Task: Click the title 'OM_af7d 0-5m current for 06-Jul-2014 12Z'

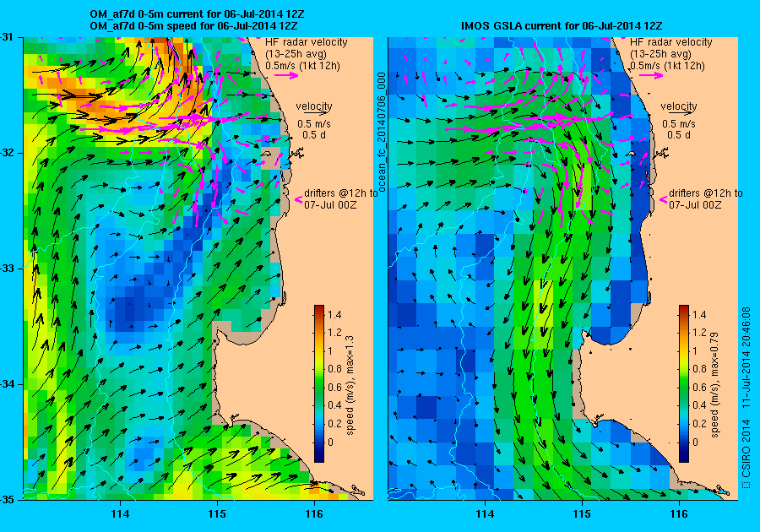Action: 197,14
